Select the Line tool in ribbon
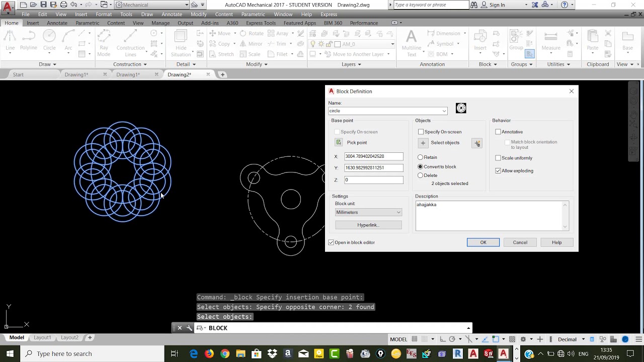This screenshot has width=644, height=362. coord(10,41)
